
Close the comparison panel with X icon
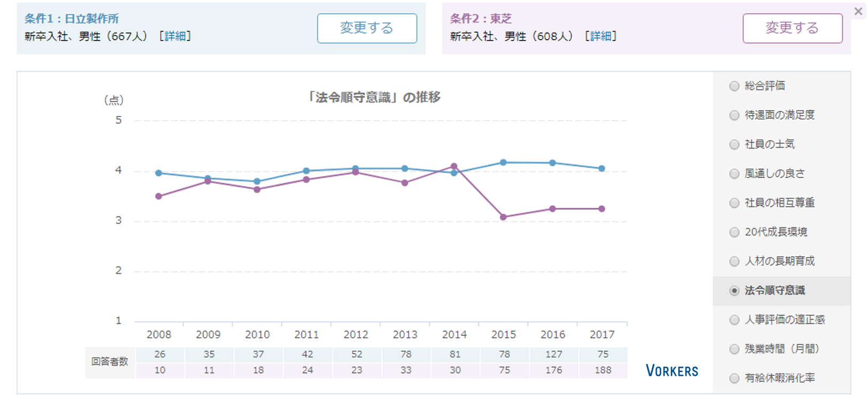tap(858, 11)
